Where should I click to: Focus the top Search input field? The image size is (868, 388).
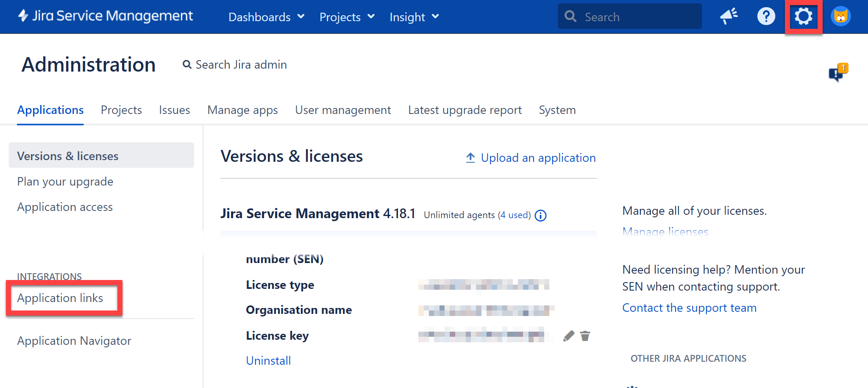[630, 17]
